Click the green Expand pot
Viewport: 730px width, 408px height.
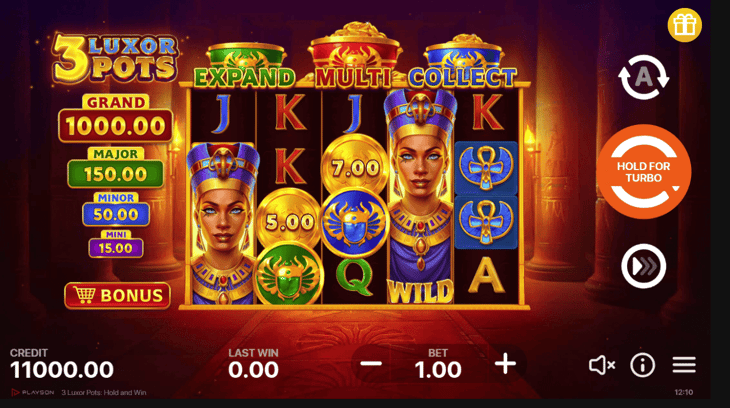pos(245,66)
